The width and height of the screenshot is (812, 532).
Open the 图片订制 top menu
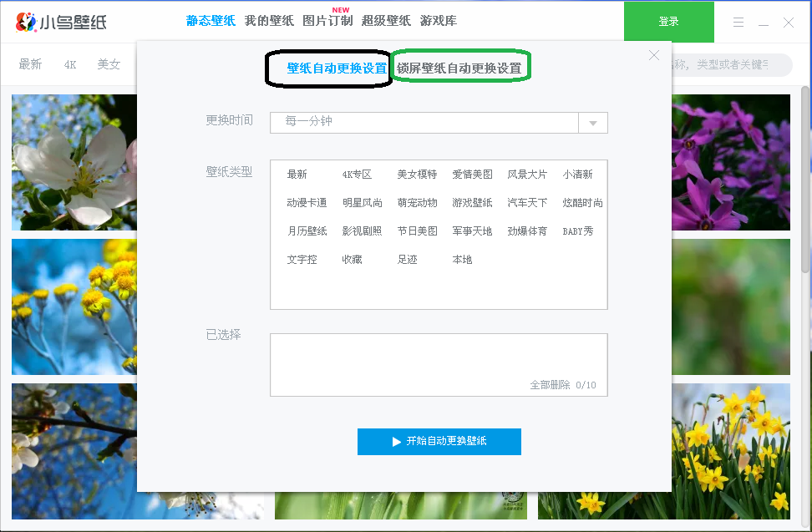click(327, 21)
